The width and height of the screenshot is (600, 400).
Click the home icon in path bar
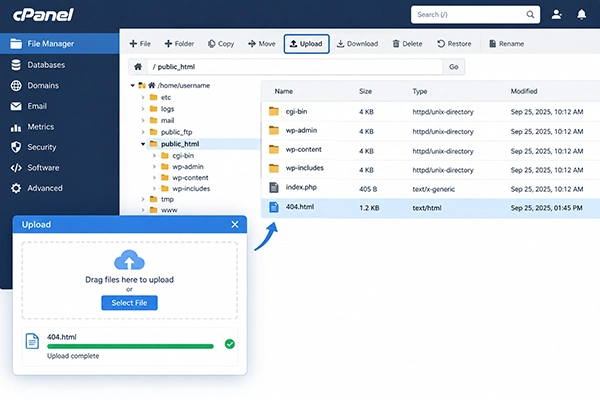(x=138, y=67)
